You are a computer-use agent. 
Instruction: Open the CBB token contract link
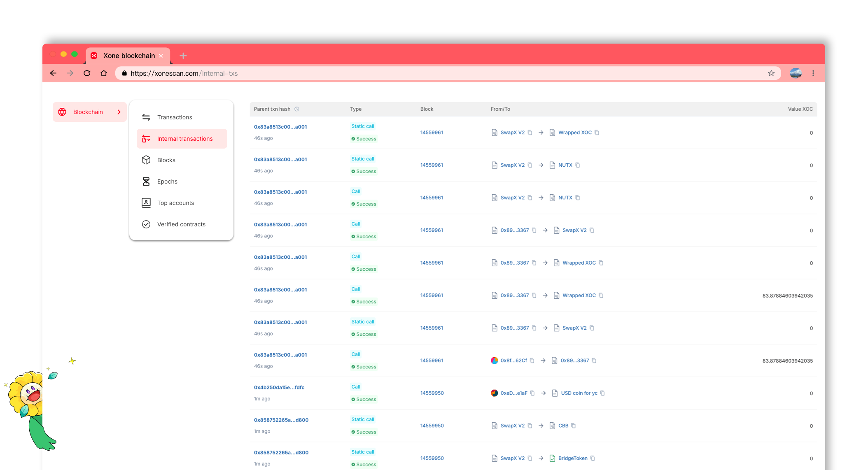pos(563,426)
